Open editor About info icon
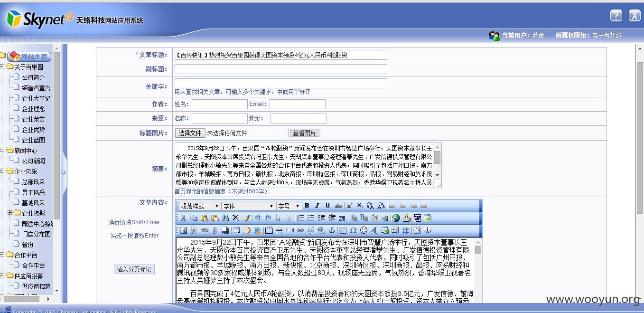 (428, 230)
